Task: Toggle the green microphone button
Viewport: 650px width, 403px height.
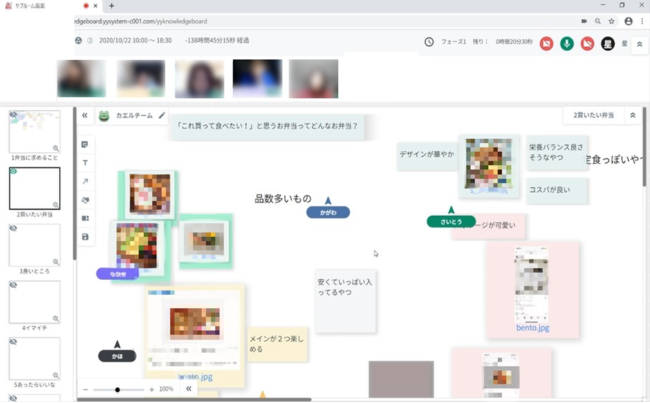Action: pyautogui.click(x=566, y=43)
